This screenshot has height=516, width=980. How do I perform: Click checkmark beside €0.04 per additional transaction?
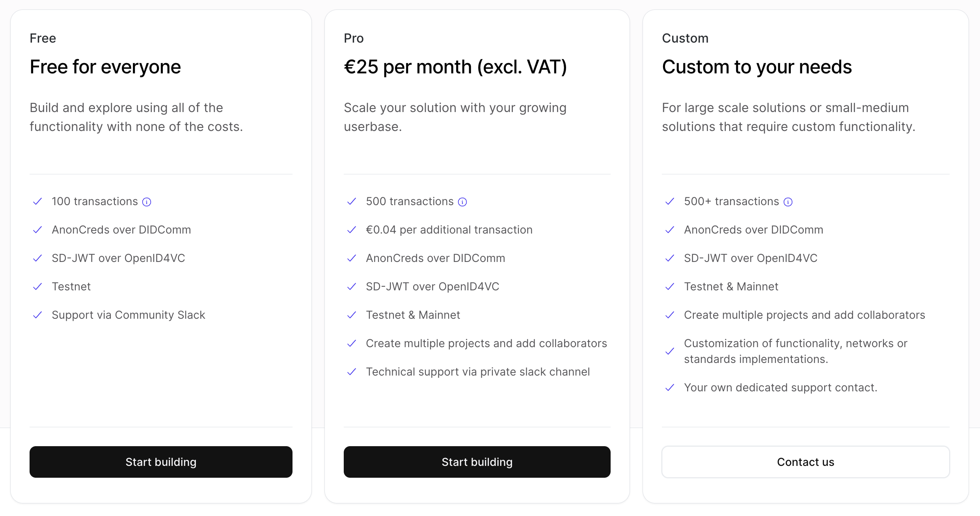pos(352,230)
